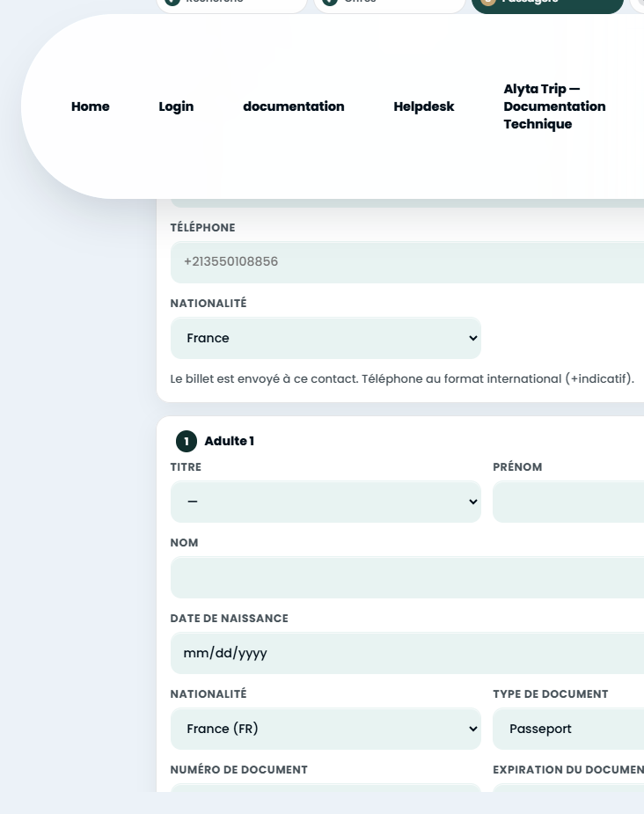The width and height of the screenshot is (644, 814).
Task: Select the Date de naissance label
Action: (x=229, y=619)
